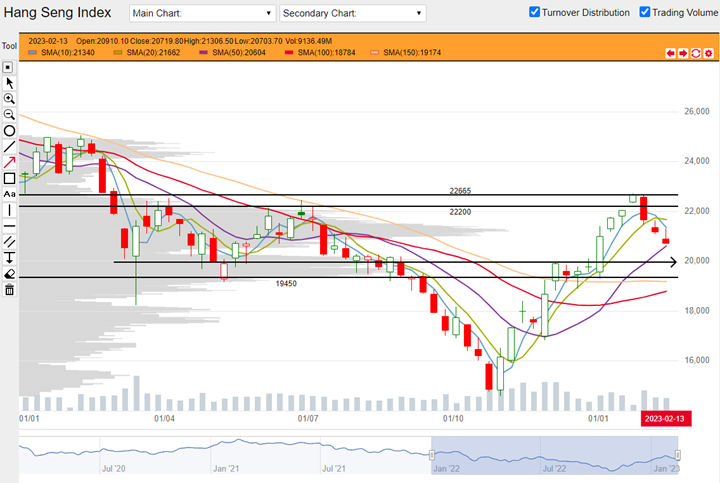
Task: Open the red settings gear icon
Action: point(709,53)
